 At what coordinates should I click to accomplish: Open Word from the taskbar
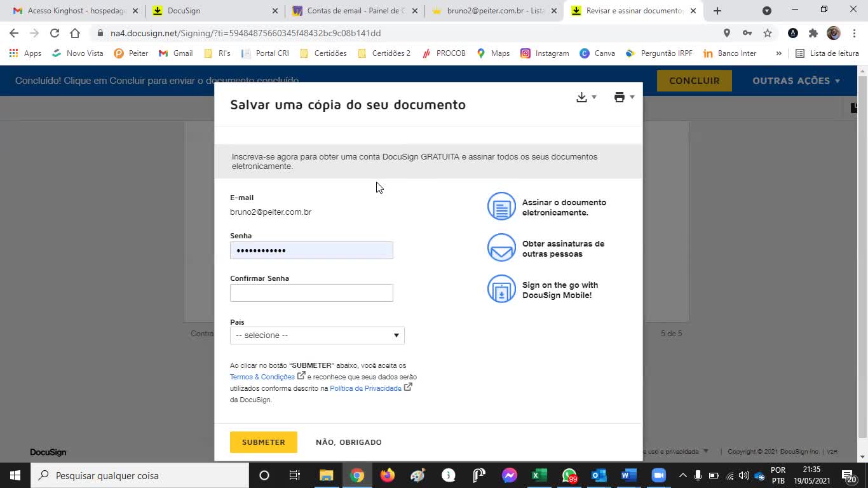click(x=628, y=475)
